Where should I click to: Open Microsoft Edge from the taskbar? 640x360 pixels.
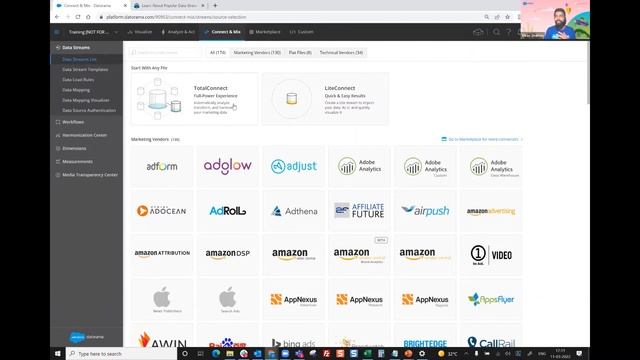[216, 353]
